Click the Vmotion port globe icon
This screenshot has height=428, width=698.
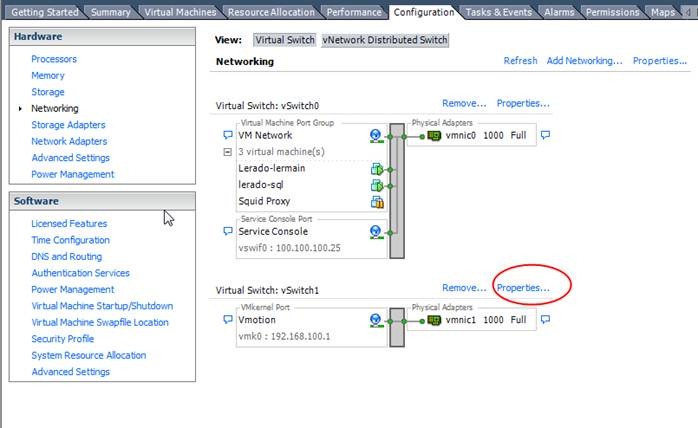coord(376,320)
